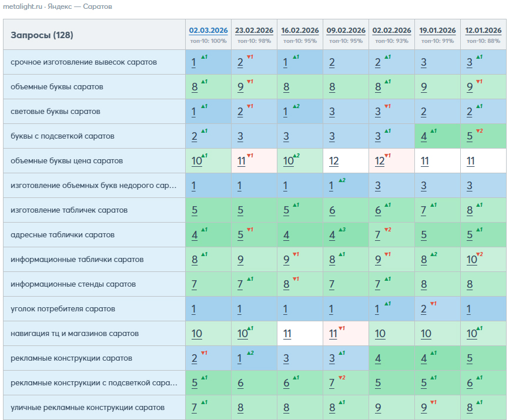Open the 02.02.2026 date column link
The height and width of the screenshot is (420, 509).
tap(391, 31)
